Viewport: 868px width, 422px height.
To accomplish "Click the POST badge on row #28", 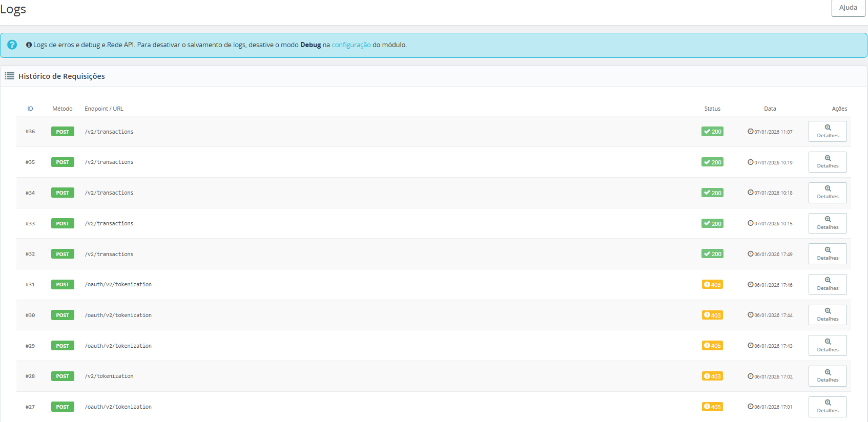I will [63, 376].
